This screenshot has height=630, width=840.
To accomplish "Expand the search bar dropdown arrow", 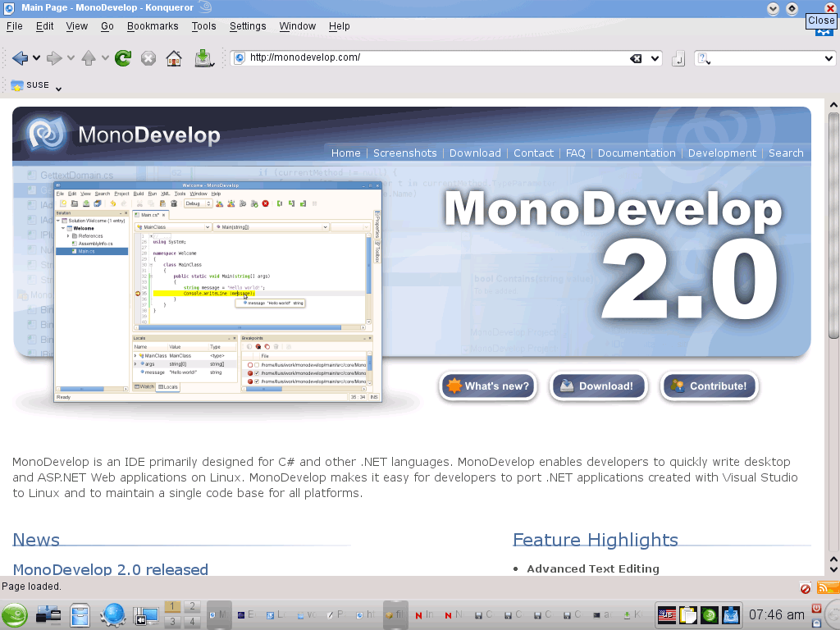I will click(829, 58).
